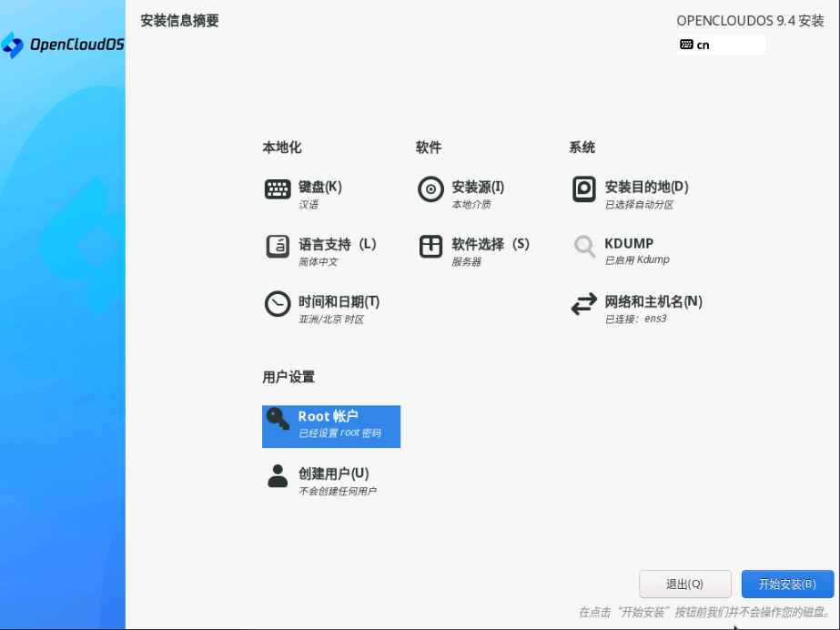Screen dimensions: 840x630
Task: Click the 简体中文 language status text
Action: point(319,262)
